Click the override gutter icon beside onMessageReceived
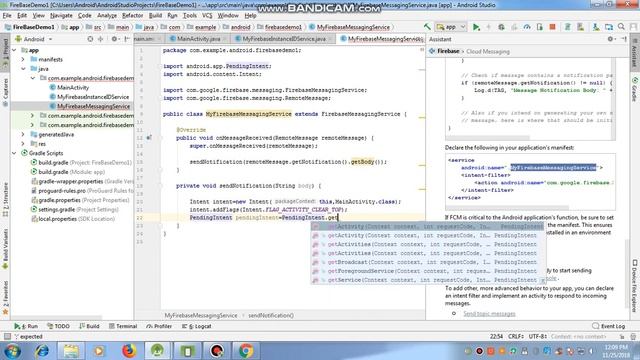 (x=149, y=138)
